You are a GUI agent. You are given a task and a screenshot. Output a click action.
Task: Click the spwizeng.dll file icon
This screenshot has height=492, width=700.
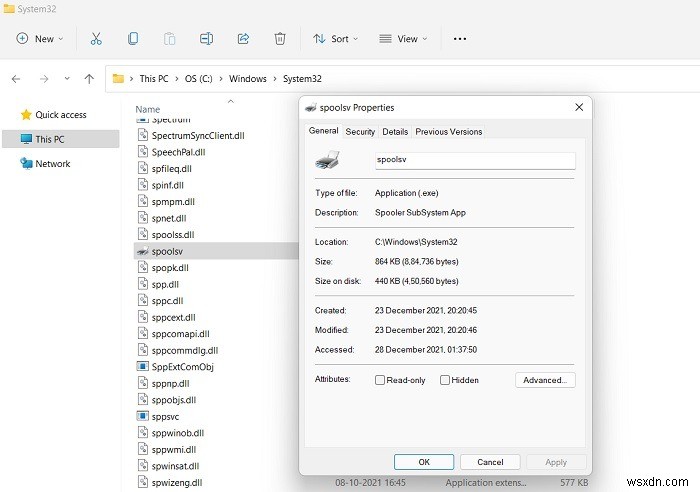pos(142,482)
